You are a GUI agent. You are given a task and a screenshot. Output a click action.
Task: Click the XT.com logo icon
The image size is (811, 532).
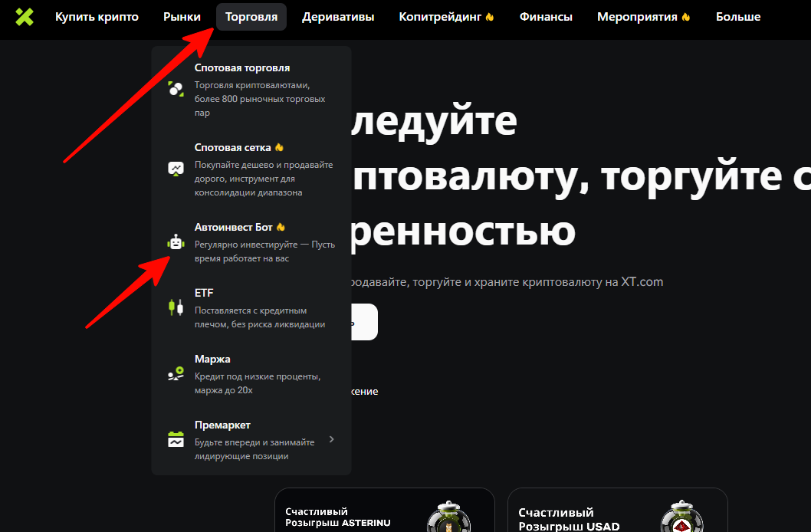pyautogui.click(x=25, y=17)
